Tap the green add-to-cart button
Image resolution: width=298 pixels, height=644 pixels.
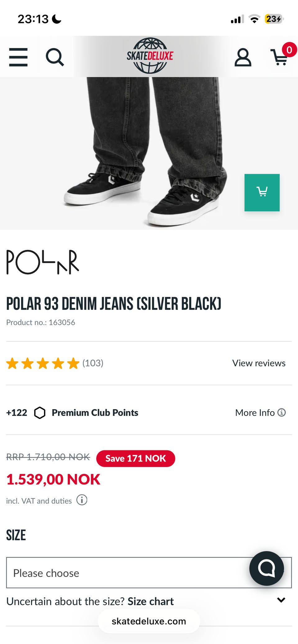click(x=262, y=192)
